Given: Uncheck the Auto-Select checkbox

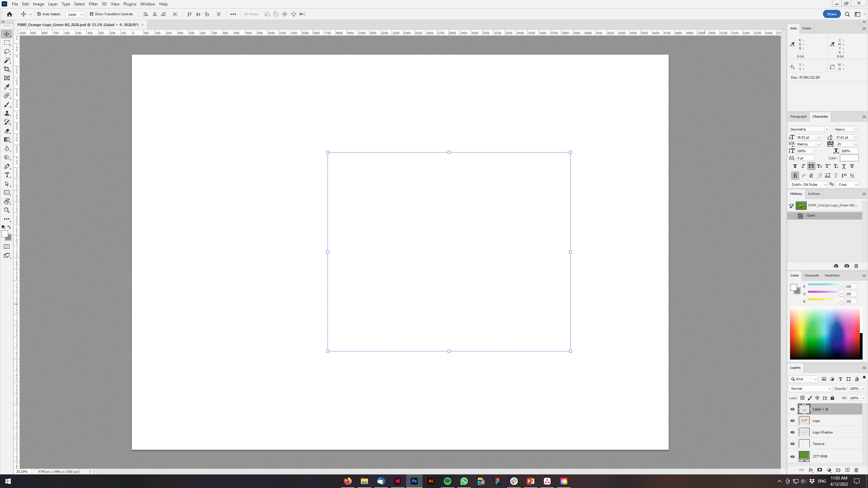Looking at the screenshot, I should pyautogui.click(x=39, y=14).
